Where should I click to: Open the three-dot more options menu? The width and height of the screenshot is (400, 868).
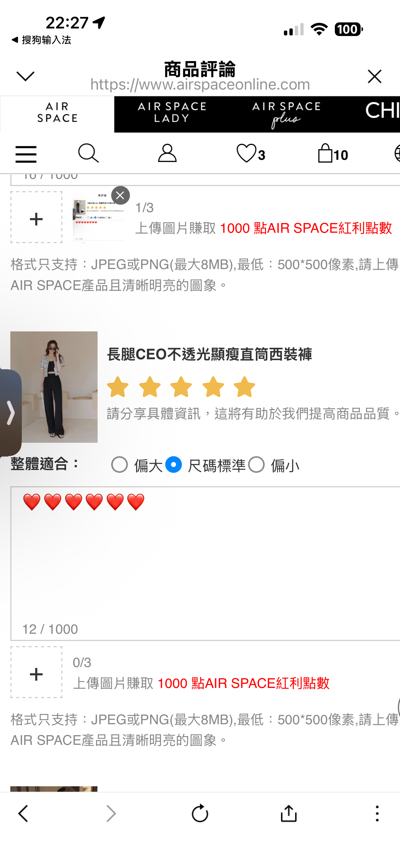pos(377,814)
